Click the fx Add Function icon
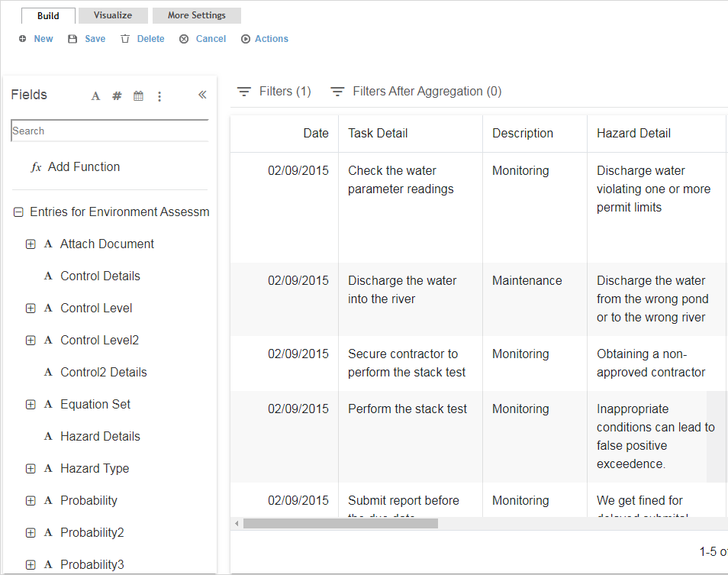Viewport: 728px width, 575px height. tap(36, 167)
